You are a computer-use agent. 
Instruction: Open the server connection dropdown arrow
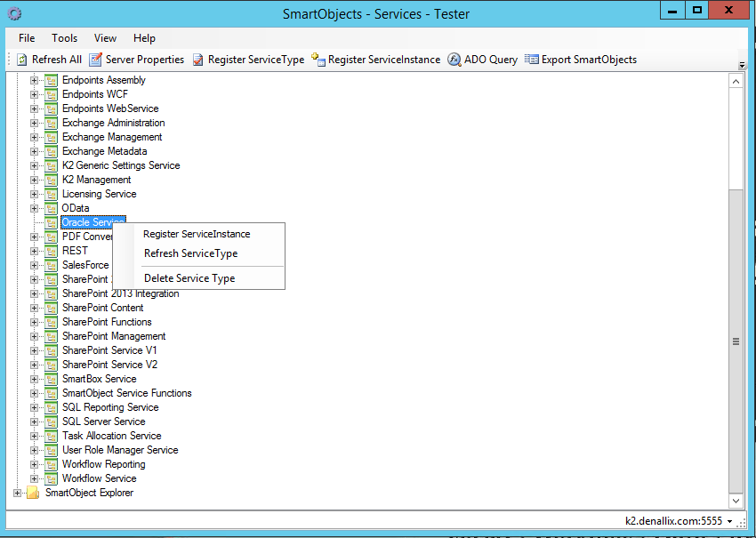pos(729,522)
